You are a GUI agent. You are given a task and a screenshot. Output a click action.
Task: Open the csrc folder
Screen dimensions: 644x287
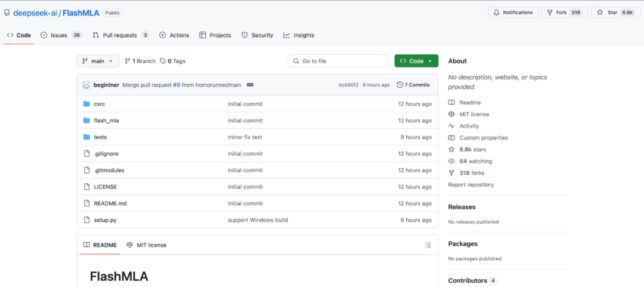[100, 104]
